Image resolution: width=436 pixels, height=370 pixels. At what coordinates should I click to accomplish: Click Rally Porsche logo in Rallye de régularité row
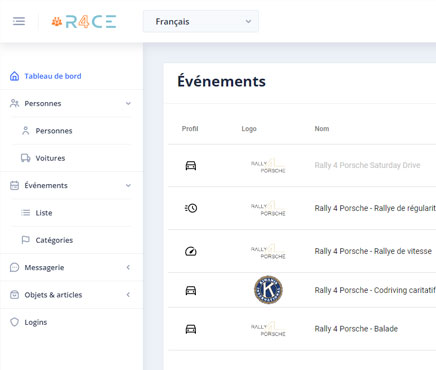[268, 208]
